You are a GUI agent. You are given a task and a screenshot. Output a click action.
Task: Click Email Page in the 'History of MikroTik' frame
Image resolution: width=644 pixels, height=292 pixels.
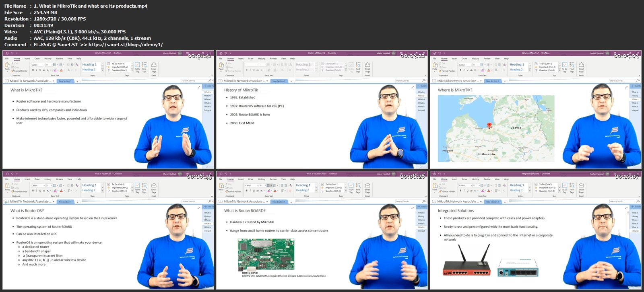tap(367, 67)
